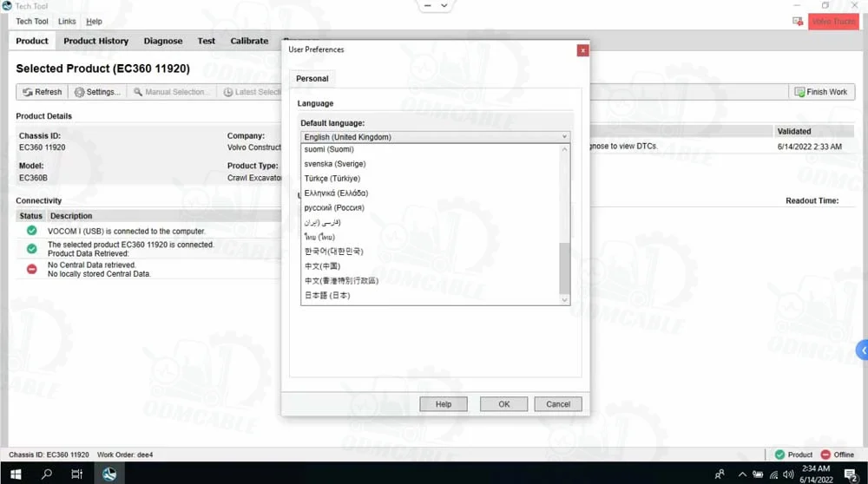Open Settings from the product toolbar
Screen dimensions: 868x484
pyautogui.click(x=97, y=92)
